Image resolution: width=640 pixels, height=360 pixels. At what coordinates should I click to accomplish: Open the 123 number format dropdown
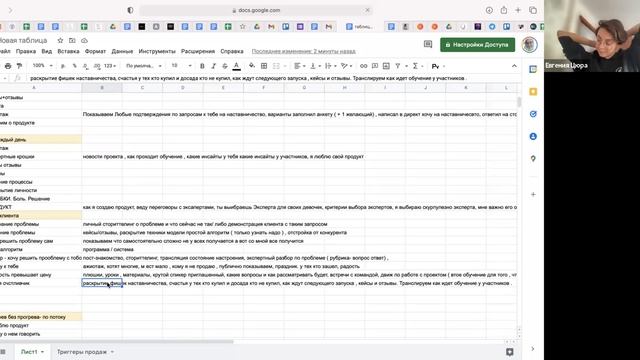tap(110, 66)
